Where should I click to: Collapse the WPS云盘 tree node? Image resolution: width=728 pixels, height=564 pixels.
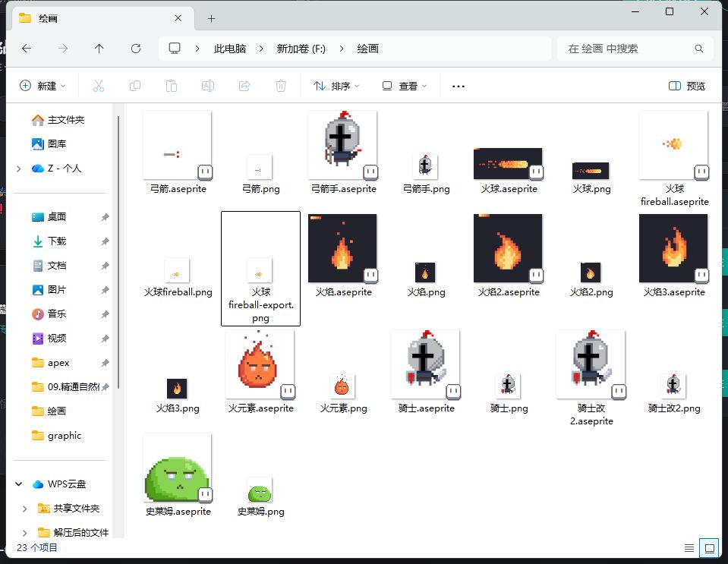click(x=18, y=484)
